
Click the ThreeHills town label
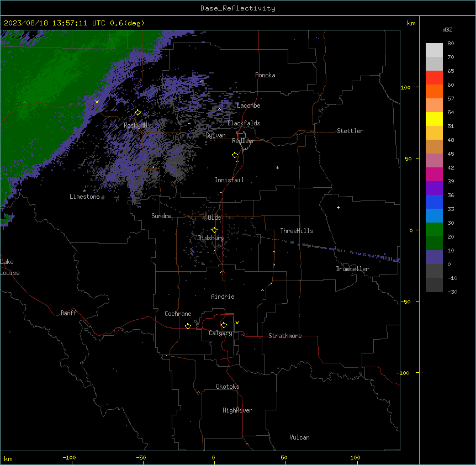click(x=297, y=231)
